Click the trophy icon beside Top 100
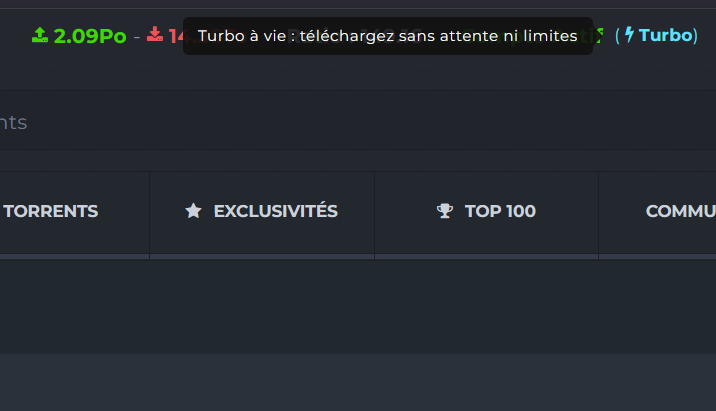Image resolution: width=716 pixels, height=411 pixels. pos(445,211)
